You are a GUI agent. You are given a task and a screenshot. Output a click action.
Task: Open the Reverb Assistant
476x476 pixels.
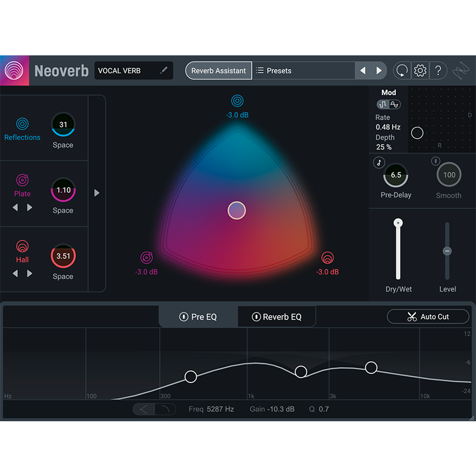tap(218, 70)
